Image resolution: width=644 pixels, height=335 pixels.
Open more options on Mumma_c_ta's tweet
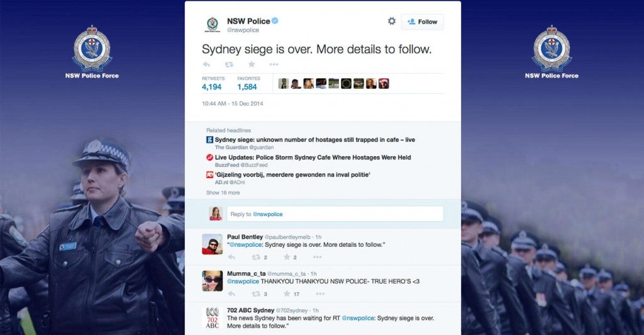point(320,293)
